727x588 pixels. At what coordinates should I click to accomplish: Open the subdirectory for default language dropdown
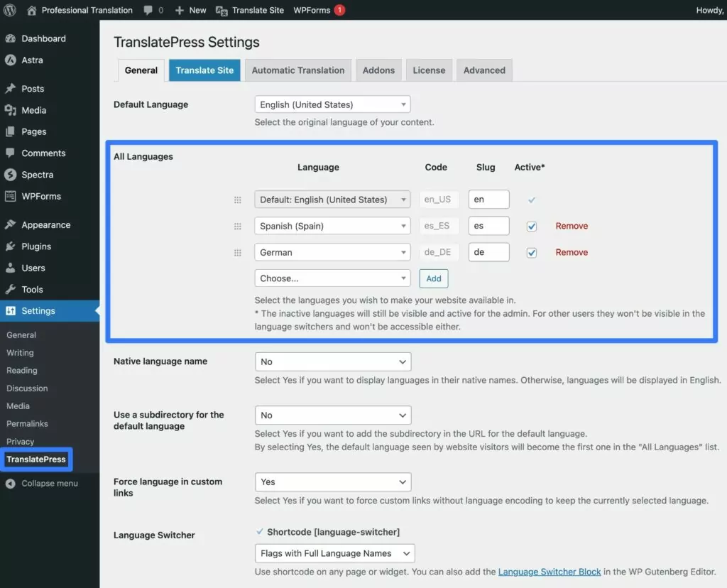(333, 415)
